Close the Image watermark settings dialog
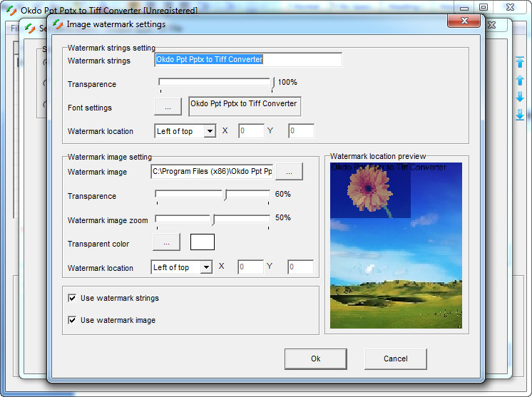The image size is (532, 397). pos(464,21)
